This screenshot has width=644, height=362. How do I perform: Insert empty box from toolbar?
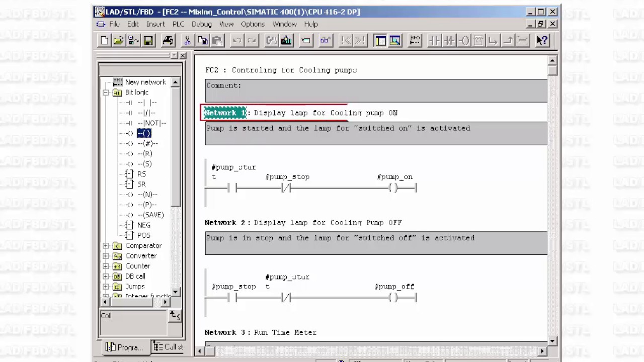pos(478,41)
